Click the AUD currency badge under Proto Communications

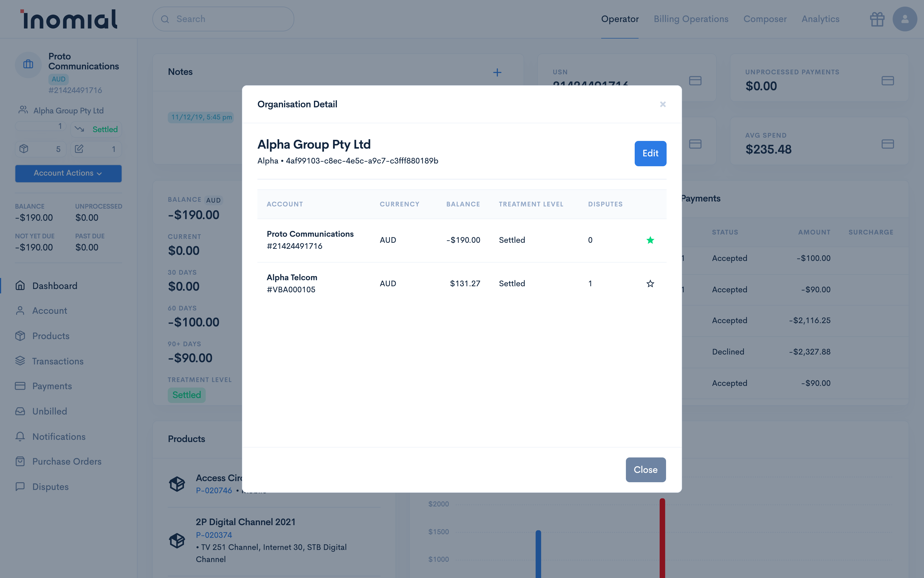pos(58,79)
